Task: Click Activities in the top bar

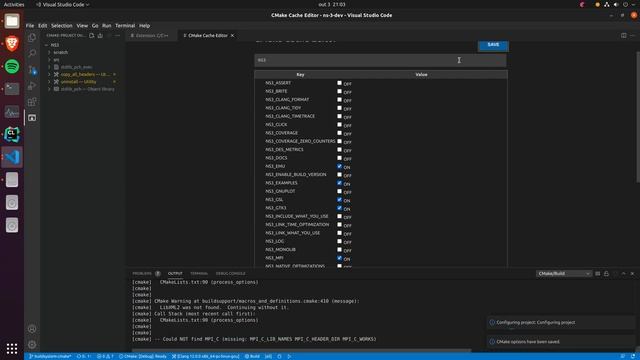Action: click(x=14, y=4)
